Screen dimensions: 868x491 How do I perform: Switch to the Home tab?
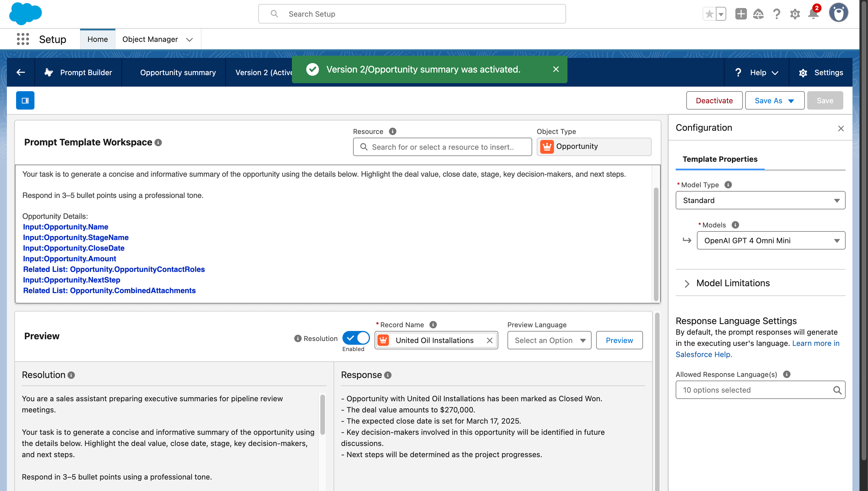pos(98,39)
